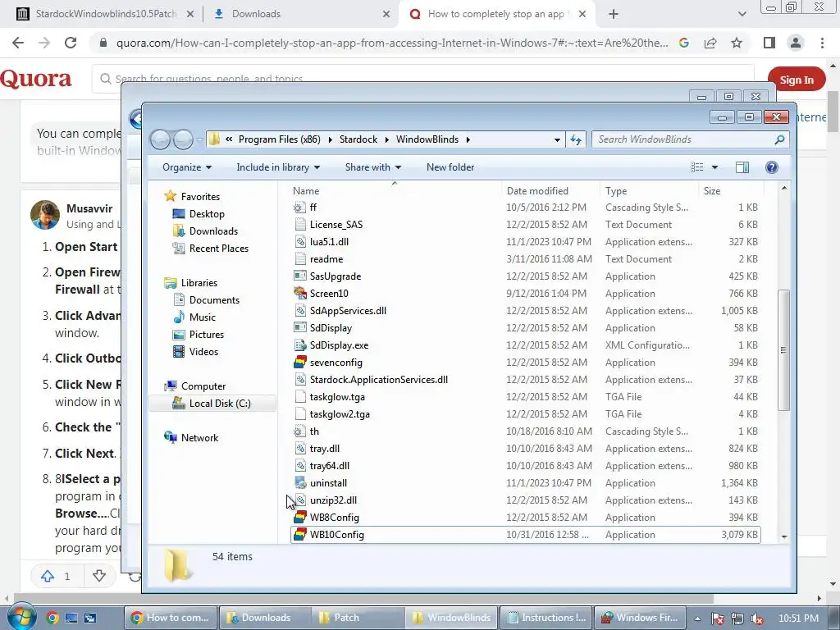The width and height of the screenshot is (840, 630).
Task: Click the License_SAS text document icon
Action: click(300, 225)
